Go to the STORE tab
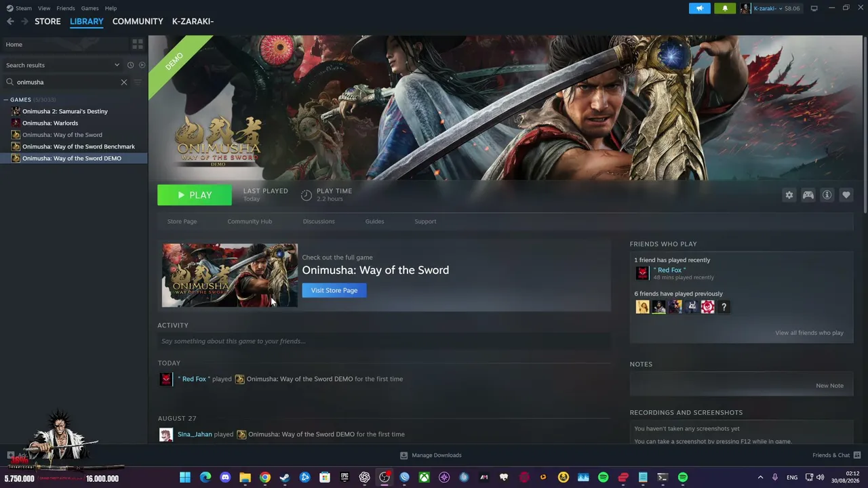 (47, 22)
